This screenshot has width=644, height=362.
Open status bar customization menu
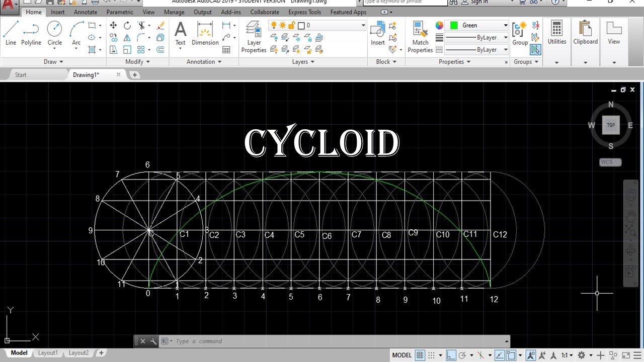[637, 355]
